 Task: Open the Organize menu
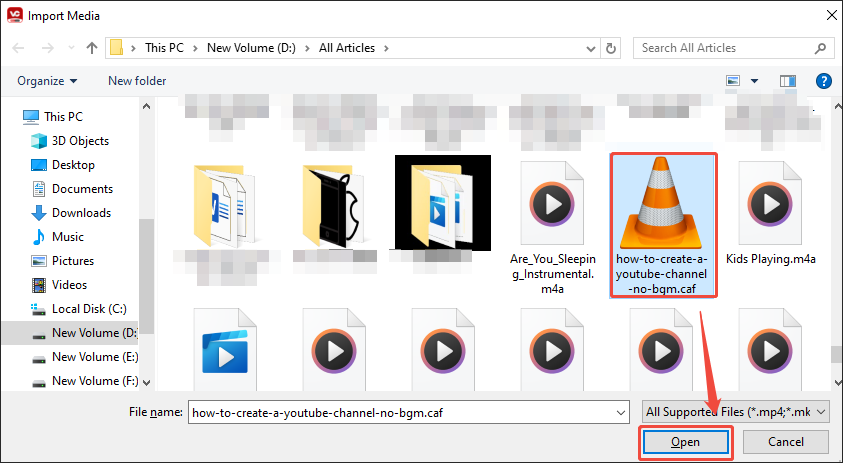tap(47, 81)
